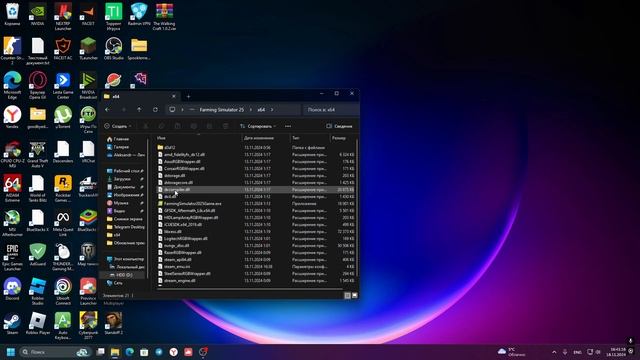
Task: Open the three-dots more options menu
Action: (288, 126)
